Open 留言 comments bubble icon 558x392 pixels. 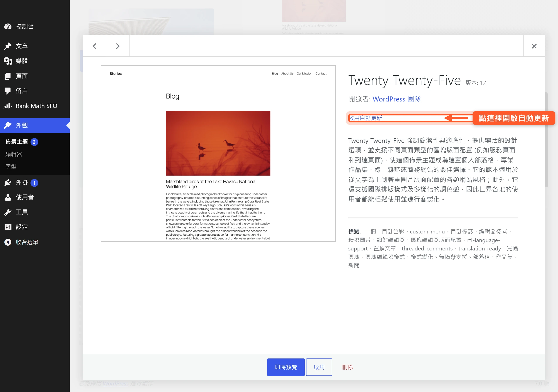click(8, 91)
